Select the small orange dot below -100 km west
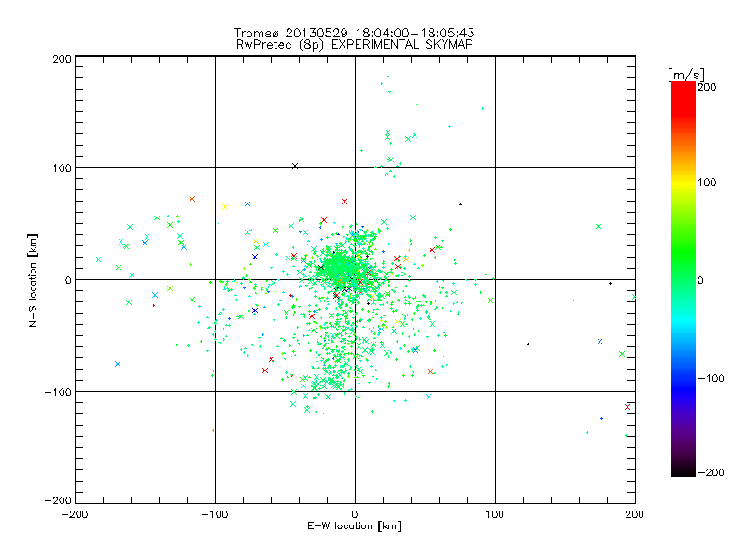This screenshot has height=560, width=747. pos(213,431)
